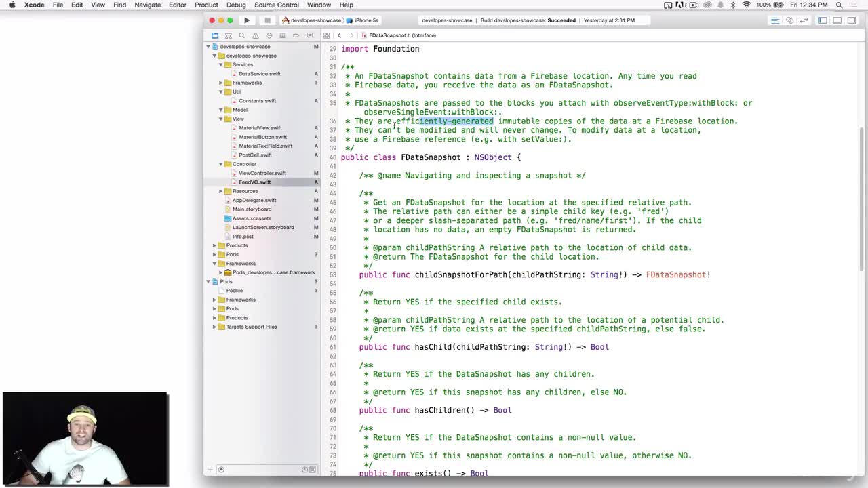Open FDataSnapshot.h jump bar item
The width and height of the screenshot is (868, 488).
click(399, 35)
